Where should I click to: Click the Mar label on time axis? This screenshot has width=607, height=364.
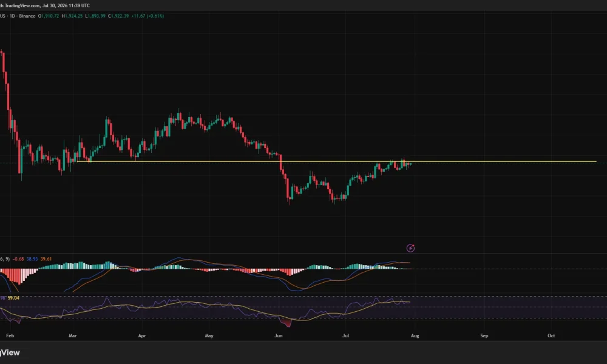point(72,335)
